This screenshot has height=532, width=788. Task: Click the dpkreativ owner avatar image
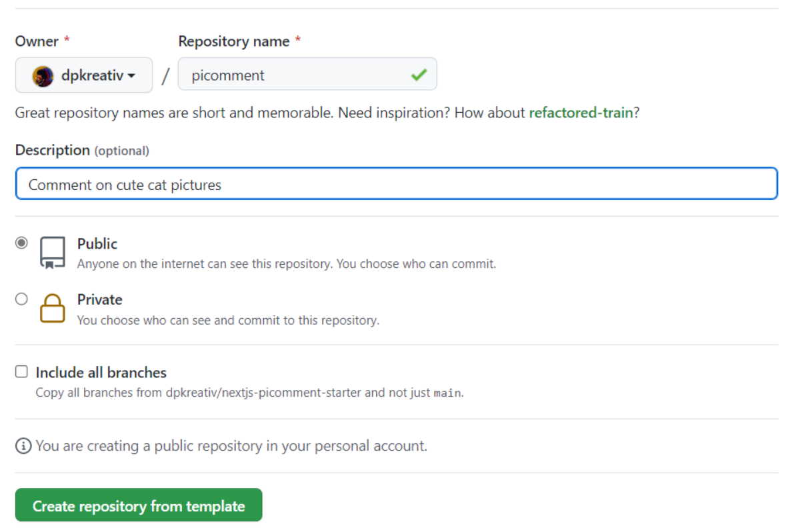click(x=43, y=76)
